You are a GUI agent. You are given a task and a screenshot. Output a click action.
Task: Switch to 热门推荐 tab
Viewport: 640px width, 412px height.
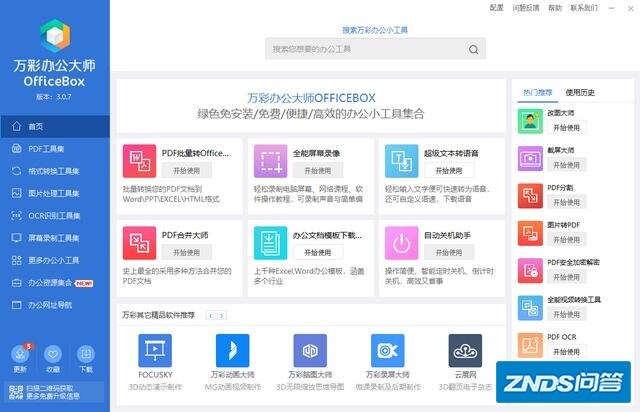click(x=538, y=93)
